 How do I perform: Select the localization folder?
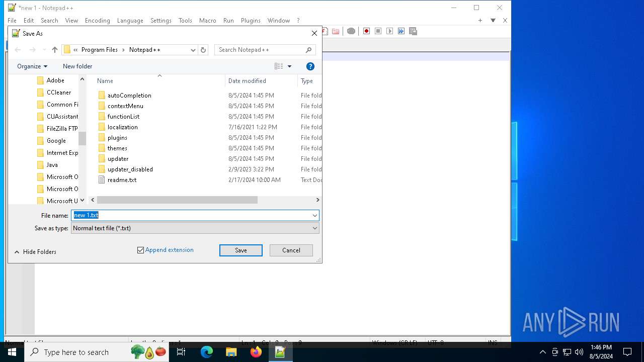click(122, 127)
